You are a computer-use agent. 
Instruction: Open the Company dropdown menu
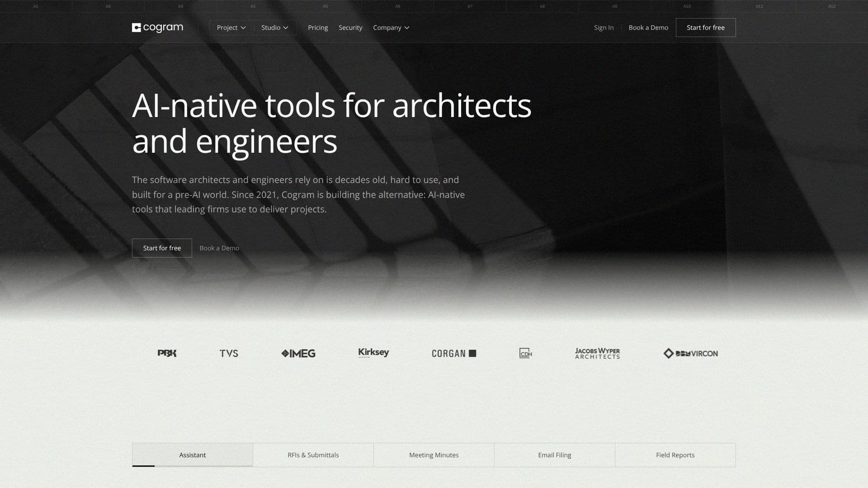391,28
